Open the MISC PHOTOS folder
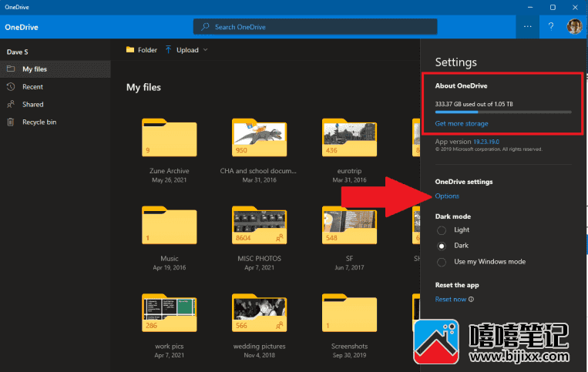The height and width of the screenshot is (372, 588). click(259, 225)
